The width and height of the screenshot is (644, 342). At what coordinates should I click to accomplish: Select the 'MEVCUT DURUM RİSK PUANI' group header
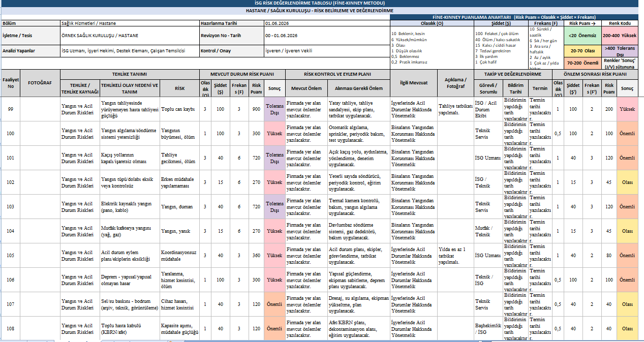pyautogui.click(x=242, y=74)
